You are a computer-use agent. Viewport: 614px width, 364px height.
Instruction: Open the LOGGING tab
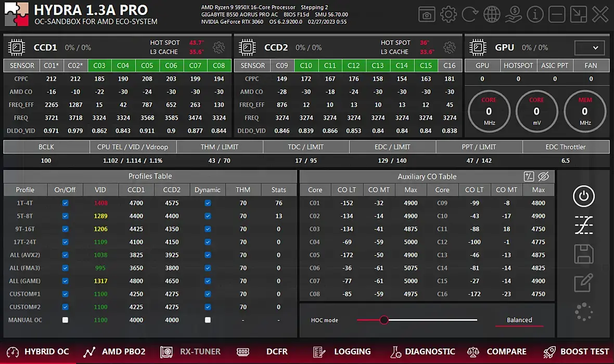coord(342,352)
